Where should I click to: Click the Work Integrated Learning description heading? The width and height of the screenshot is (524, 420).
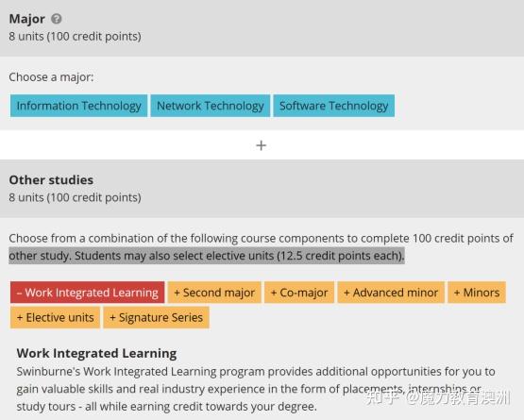(x=96, y=353)
